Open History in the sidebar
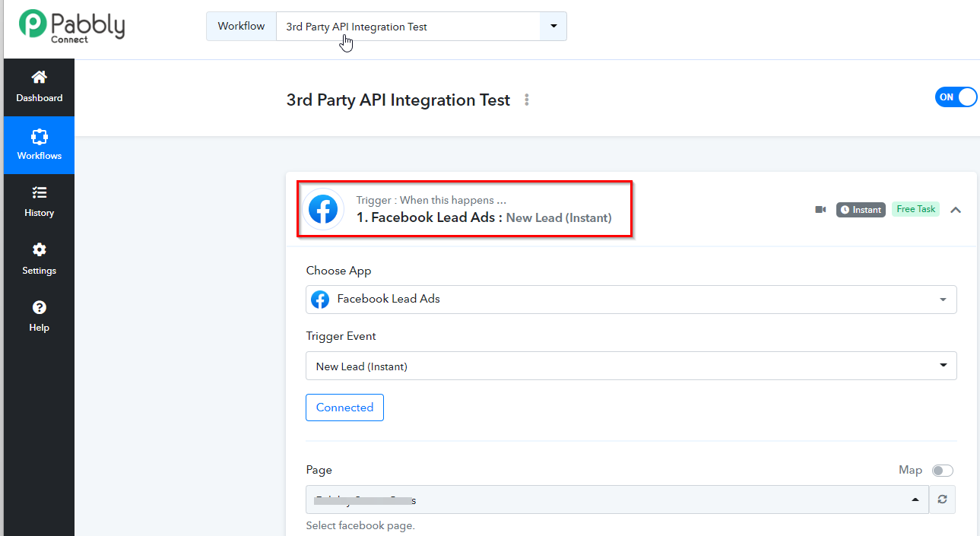The height and width of the screenshot is (536, 980). [x=39, y=202]
